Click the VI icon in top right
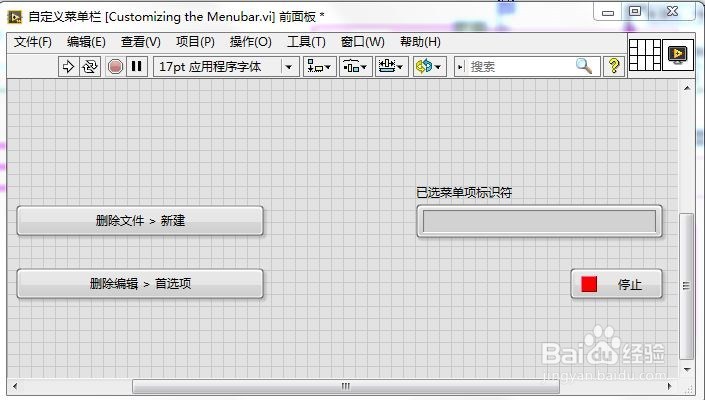The image size is (705, 400). click(x=678, y=55)
